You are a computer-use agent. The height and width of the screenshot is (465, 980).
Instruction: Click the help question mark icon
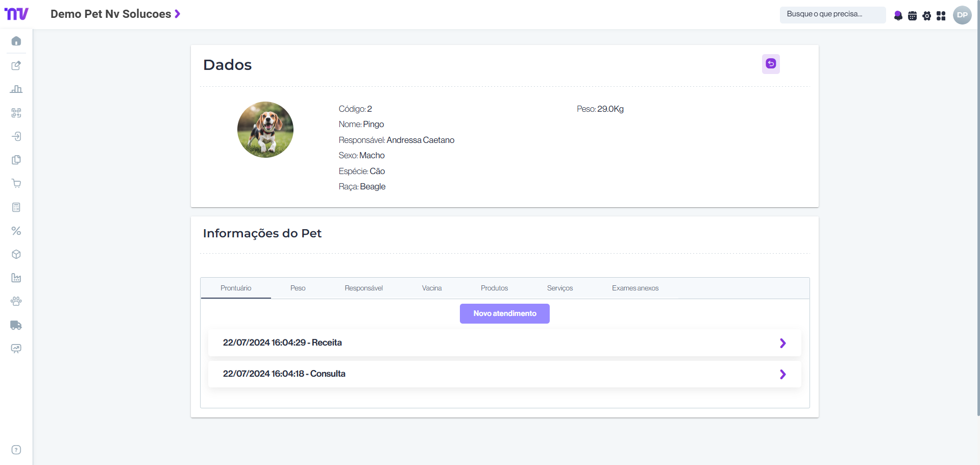point(16,450)
